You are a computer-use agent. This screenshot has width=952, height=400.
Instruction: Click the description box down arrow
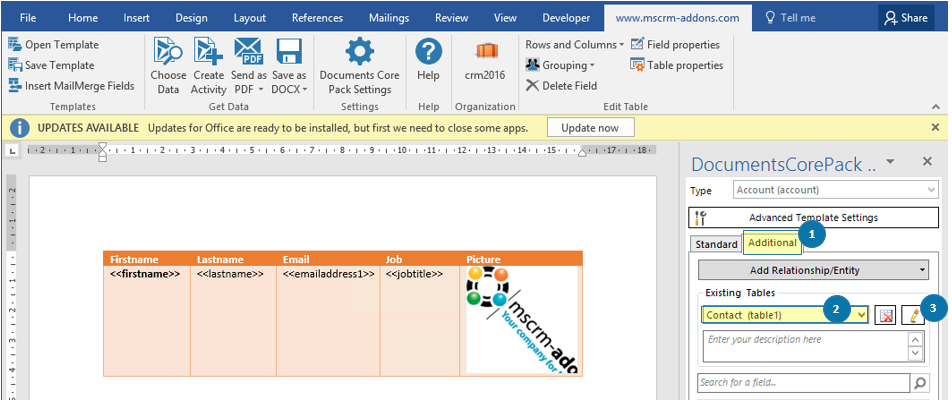tap(915, 354)
